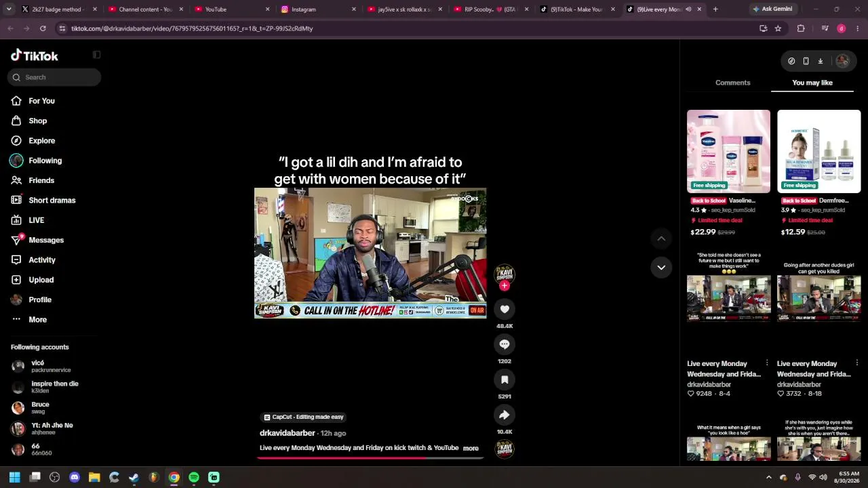Save video with the bookmark icon
Image resolution: width=868 pixels, height=488 pixels.
point(505,380)
